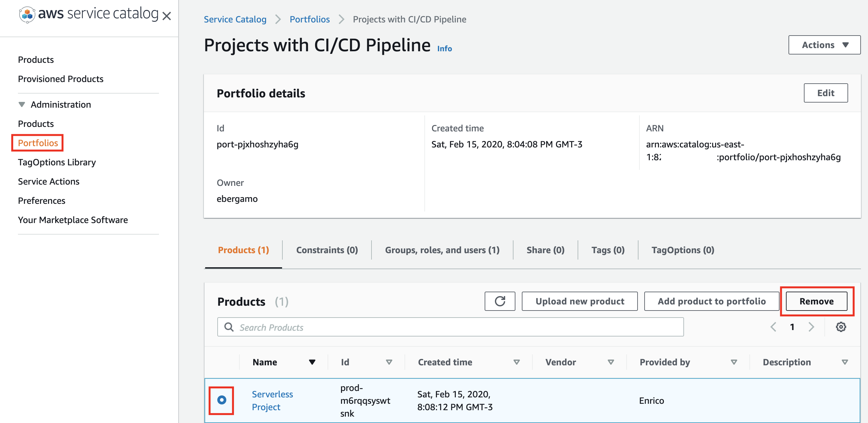Open table preferences gear icon
The image size is (868, 423).
click(x=841, y=327)
